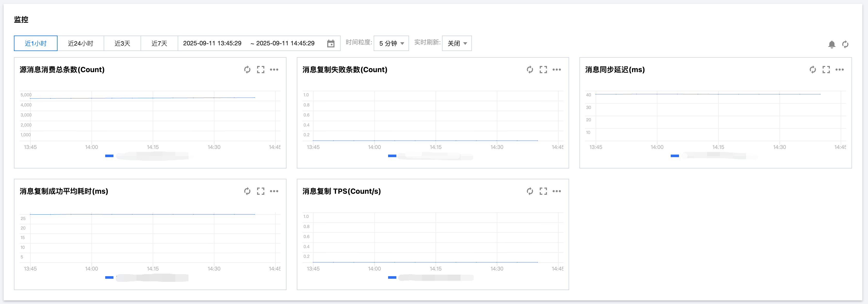Screen dimensions: 868x304
Task: Open more options for 消息同步延迟 chart
Action: pyautogui.click(x=839, y=70)
